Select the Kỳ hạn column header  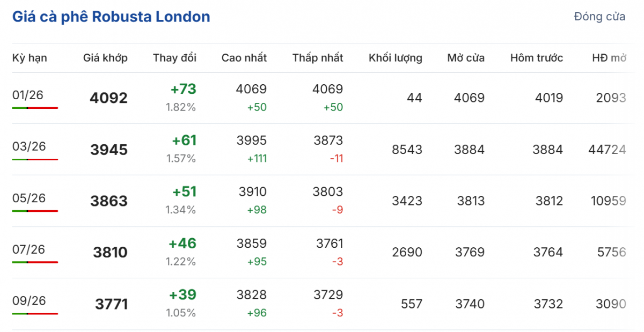[30, 58]
